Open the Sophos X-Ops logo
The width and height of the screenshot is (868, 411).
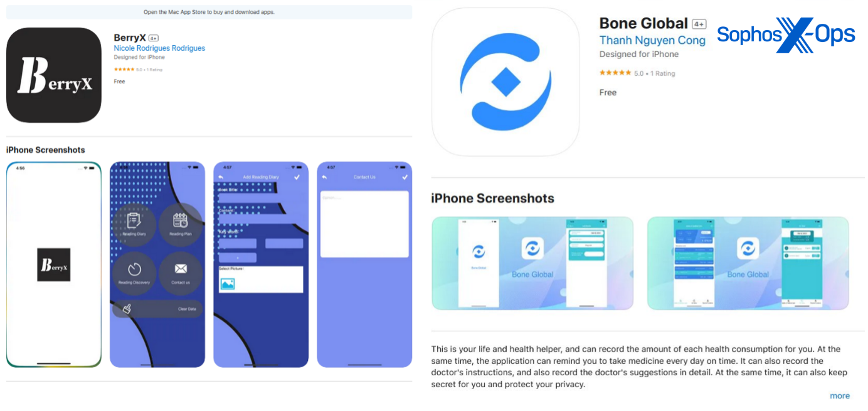(786, 35)
